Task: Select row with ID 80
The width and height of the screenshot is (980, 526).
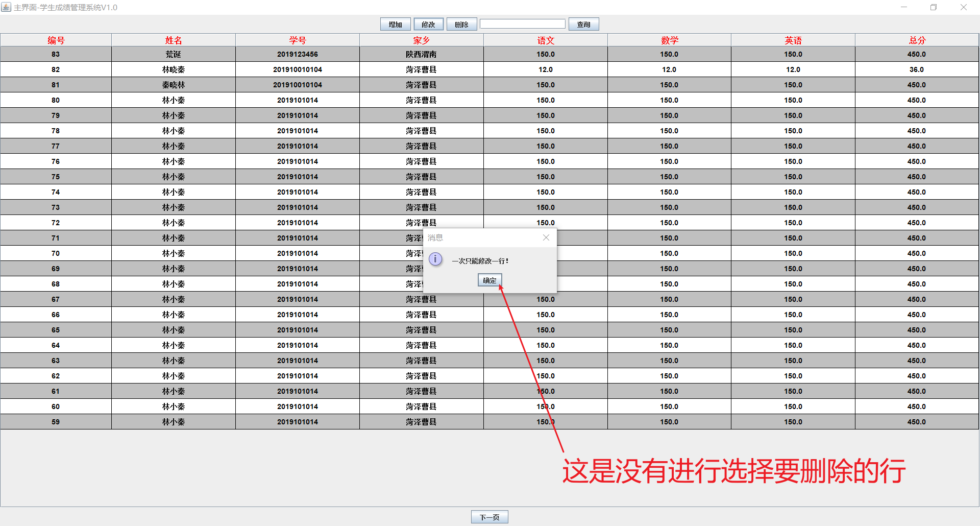Action: point(489,100)
